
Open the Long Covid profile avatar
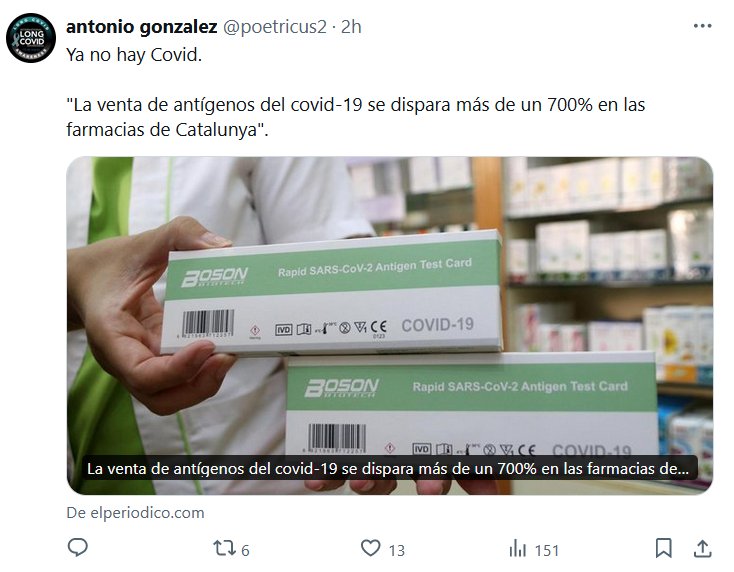click(31, 38)
